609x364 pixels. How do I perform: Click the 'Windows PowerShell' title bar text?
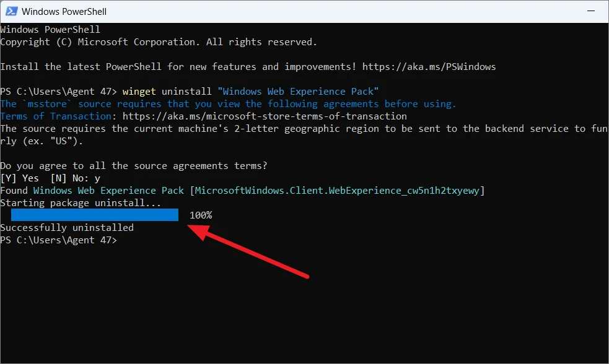pos(64,12)
